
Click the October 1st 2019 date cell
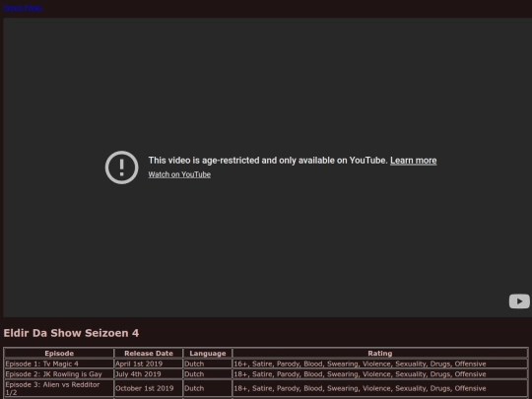click(149, 388)
